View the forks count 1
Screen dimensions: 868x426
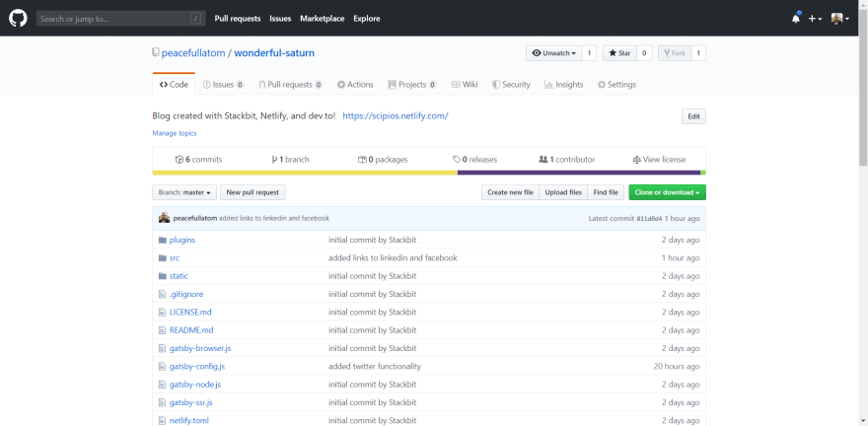698,53
